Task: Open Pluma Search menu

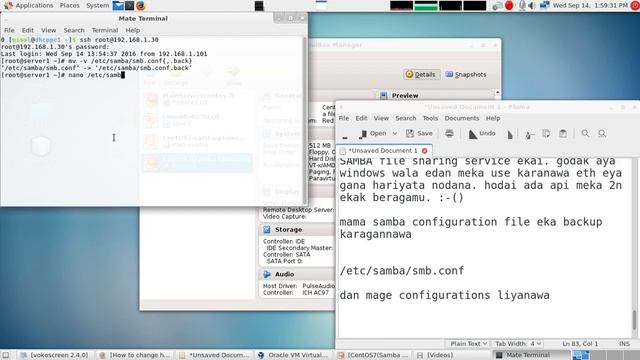Action: pyautogui.click(x=405, y=118)
